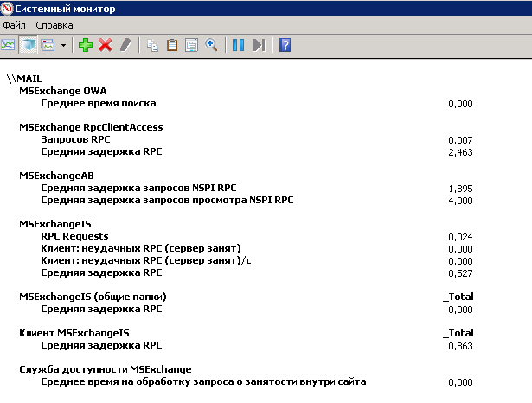The height and width of the screenshot is (403, 532).
Task: Click the Zoom magnifier icon
Action: coord(211,45)
